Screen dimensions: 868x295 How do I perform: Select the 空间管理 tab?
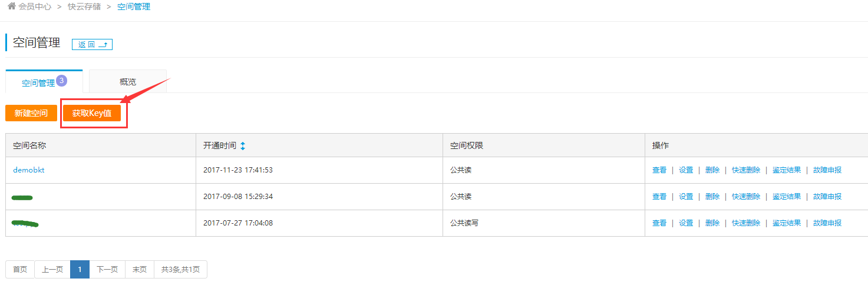[x=38, y=83]
